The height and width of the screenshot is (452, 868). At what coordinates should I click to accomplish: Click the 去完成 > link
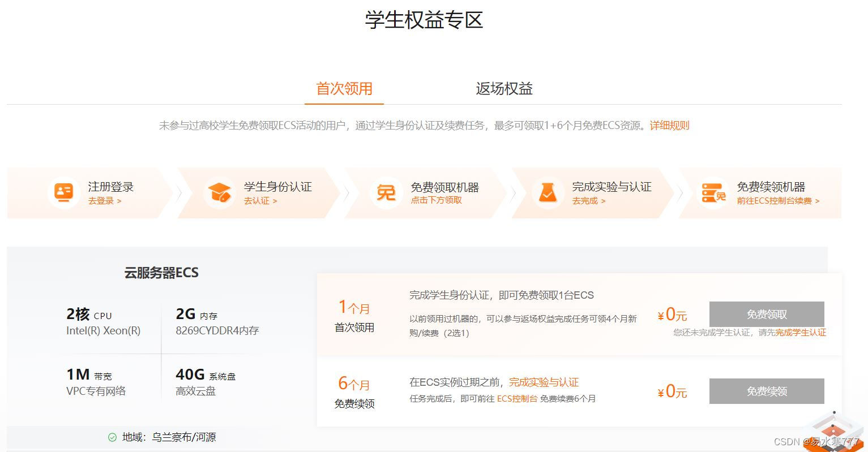pos(589,201)
